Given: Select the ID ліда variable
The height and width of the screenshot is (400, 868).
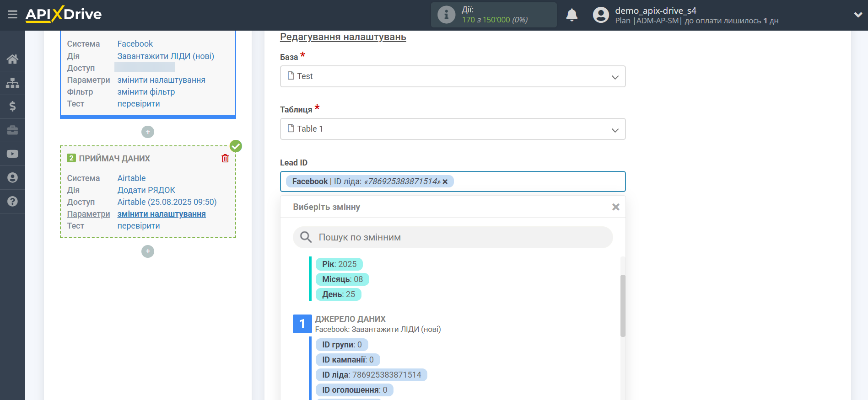Looking at the screenshot, I should 371,375.
